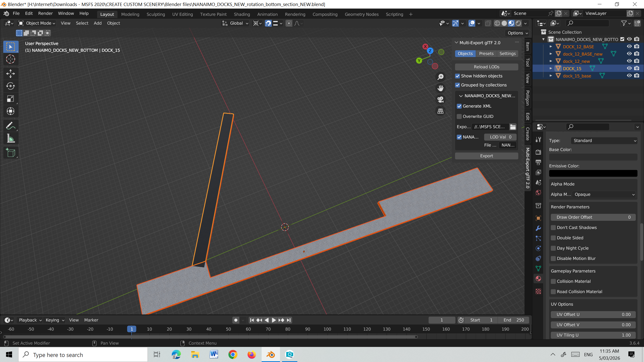
Task: Open the File menu
Action: (16, 14)
